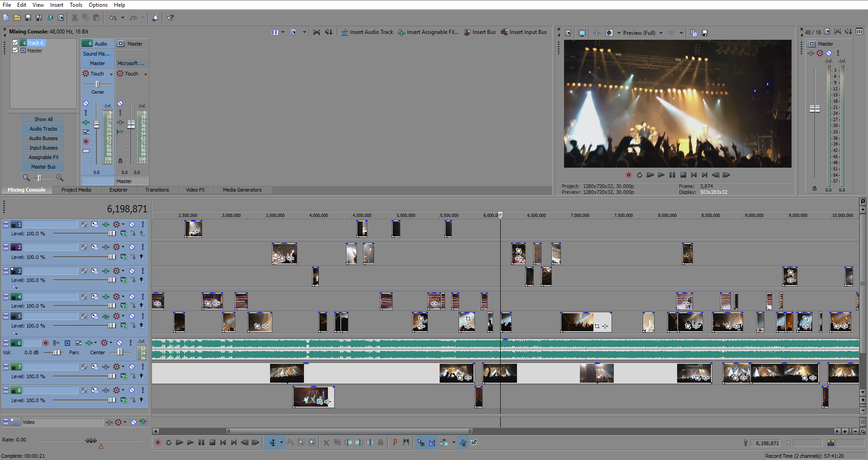Uncheck Track 6 in mixing console list
868x460 pixels.
pos(15,42)
